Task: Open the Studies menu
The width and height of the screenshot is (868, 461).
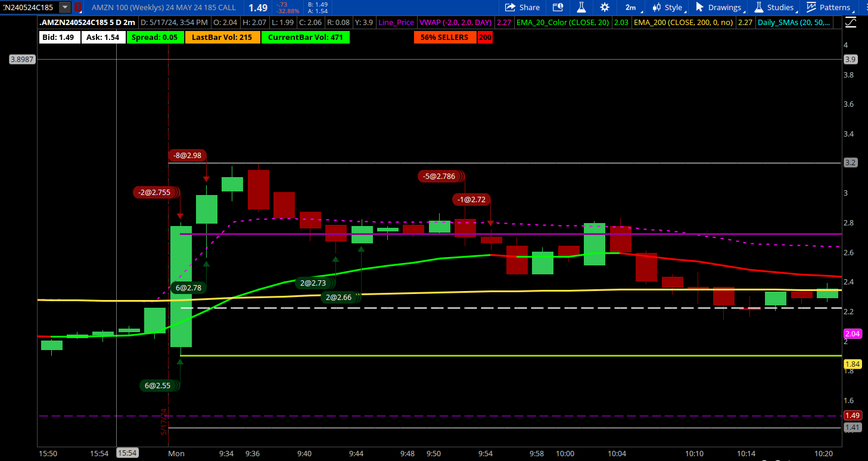Action: [x=774, y=7]
